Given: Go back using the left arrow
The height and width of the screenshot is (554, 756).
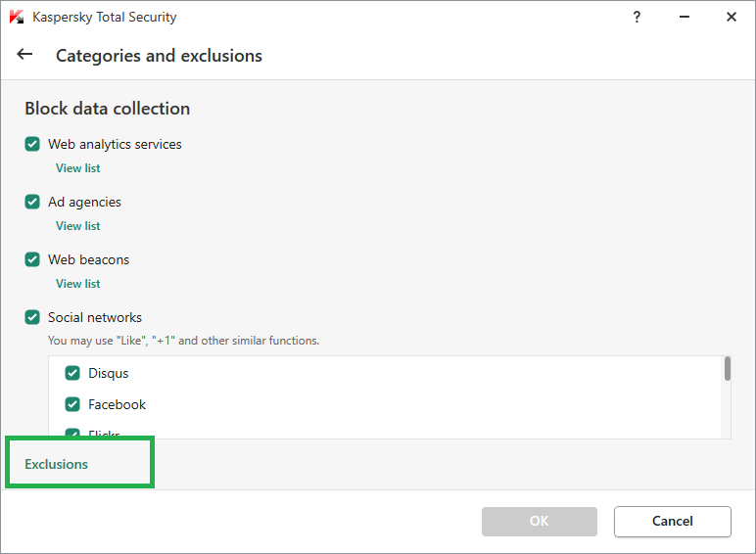Looking at the screenshot, I should [x=25, y=55].
